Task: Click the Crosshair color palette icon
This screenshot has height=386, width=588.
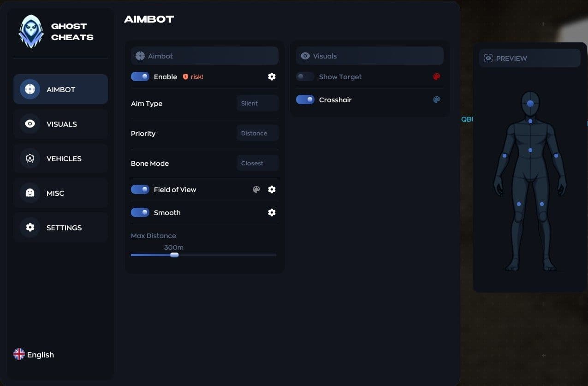Action: click(x=437, y=99)
